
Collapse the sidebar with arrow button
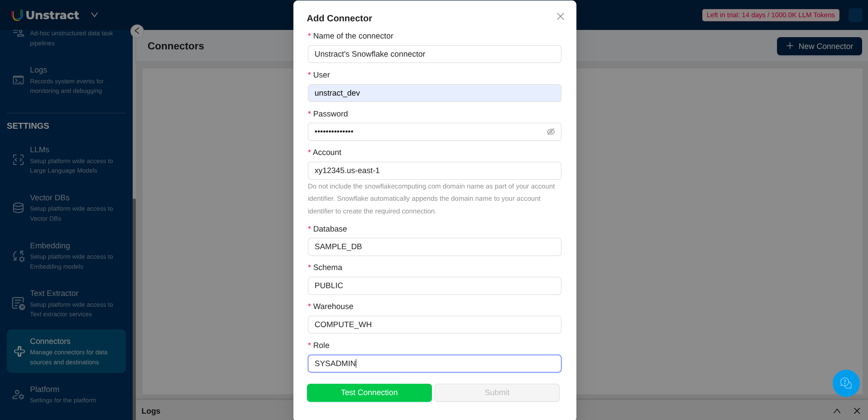coord(137,31)
